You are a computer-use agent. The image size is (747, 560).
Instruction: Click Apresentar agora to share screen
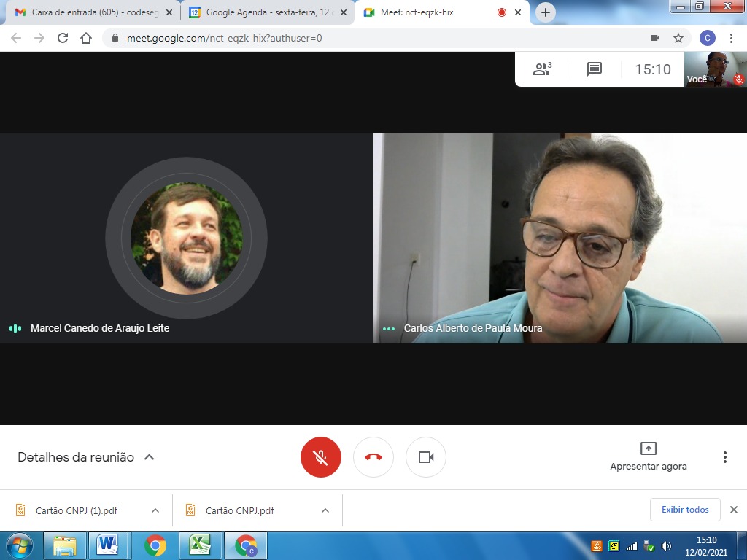(x=649, y=456)
